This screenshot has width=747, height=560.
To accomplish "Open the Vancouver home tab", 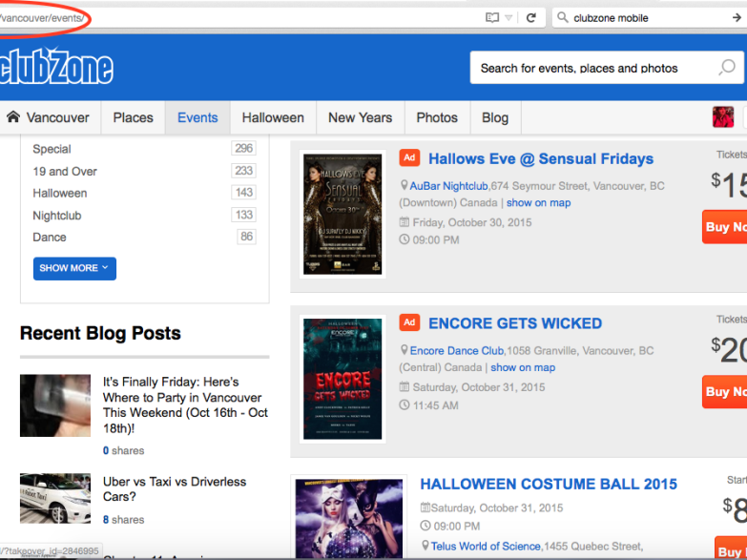I will [x=51, y=117].
